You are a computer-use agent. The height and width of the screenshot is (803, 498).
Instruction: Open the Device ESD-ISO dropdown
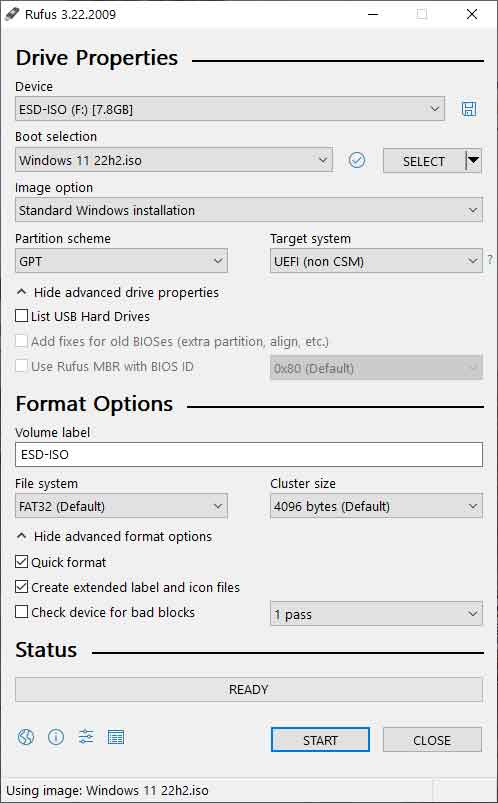(230, 109)
